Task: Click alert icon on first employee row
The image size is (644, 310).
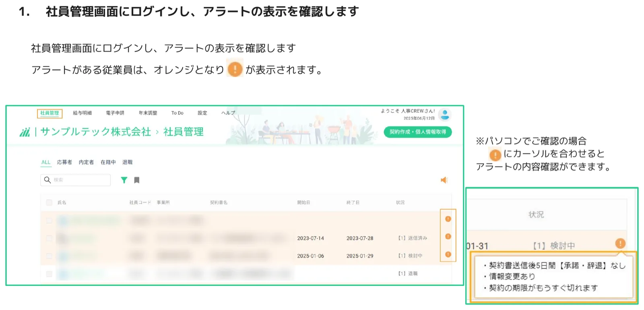Action: pos(448,219)
